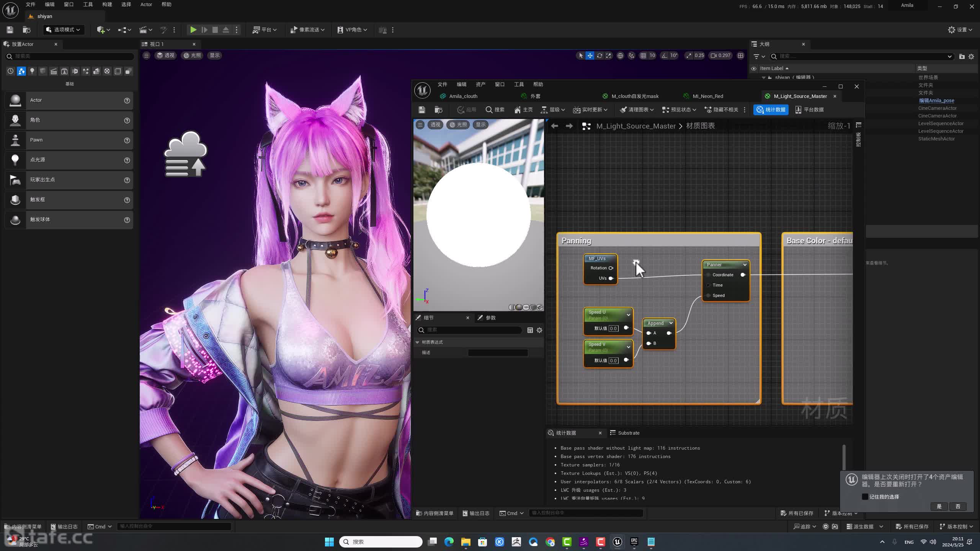The height and width of the screenshot is (551, 980).
Task: Toggle rotation snapping angle icon
Action: tap(665, 55)
